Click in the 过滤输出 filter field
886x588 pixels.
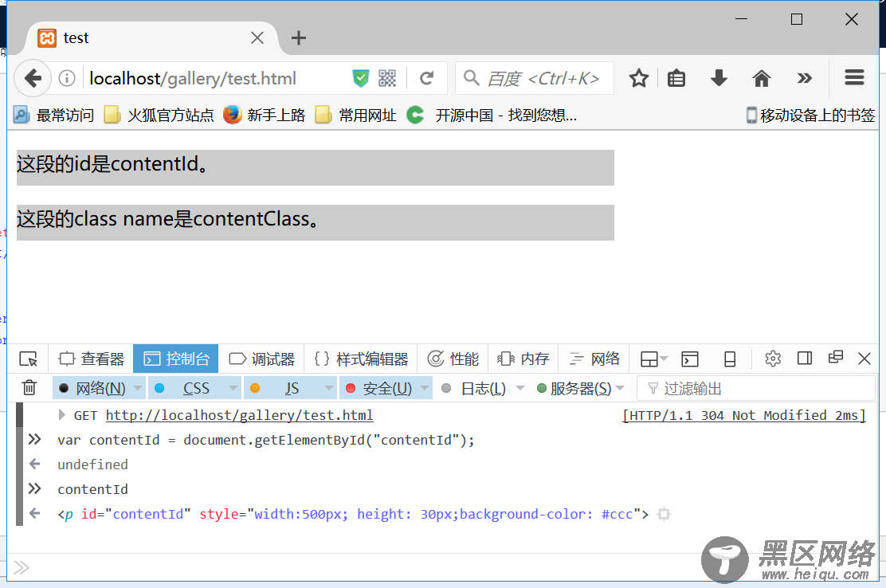tap(756, 388)
